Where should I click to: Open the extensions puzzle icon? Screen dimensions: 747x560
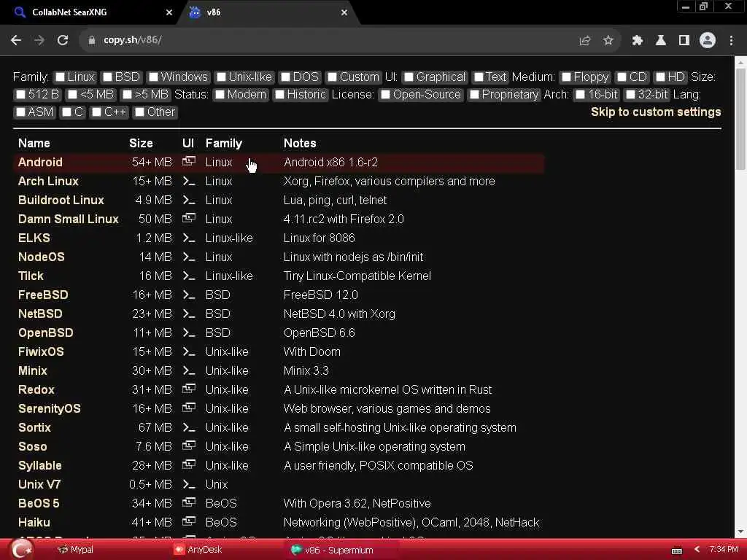pyautogui.click(x=638, y=41)
